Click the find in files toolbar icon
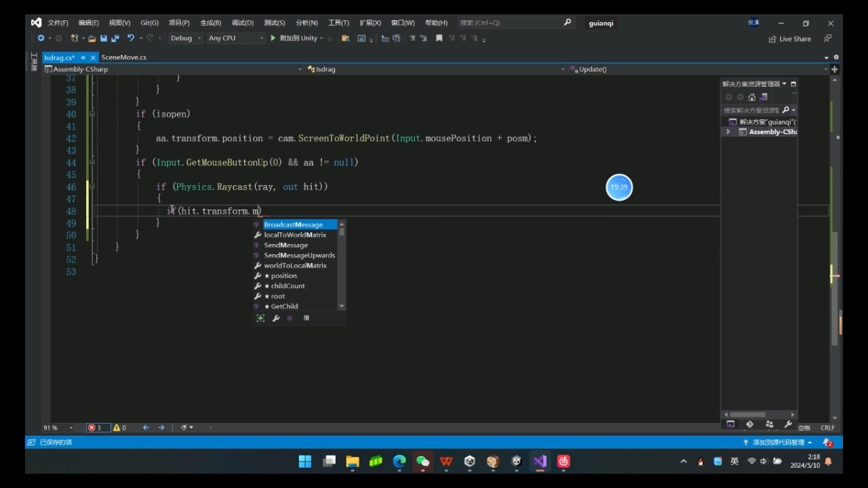This screenshot has width=868, height=488. point(345,38)
